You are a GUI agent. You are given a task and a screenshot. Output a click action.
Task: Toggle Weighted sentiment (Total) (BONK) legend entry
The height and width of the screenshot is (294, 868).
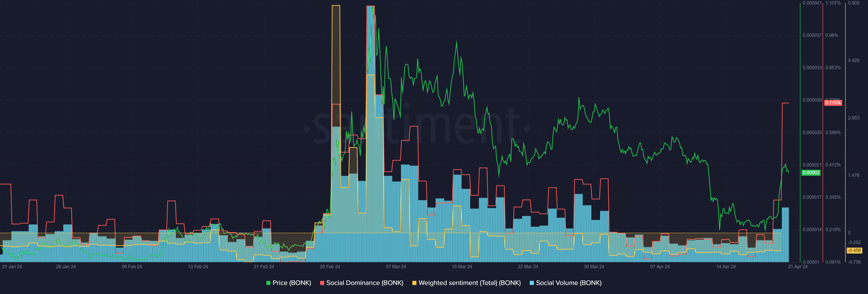(x=466, y=283)
